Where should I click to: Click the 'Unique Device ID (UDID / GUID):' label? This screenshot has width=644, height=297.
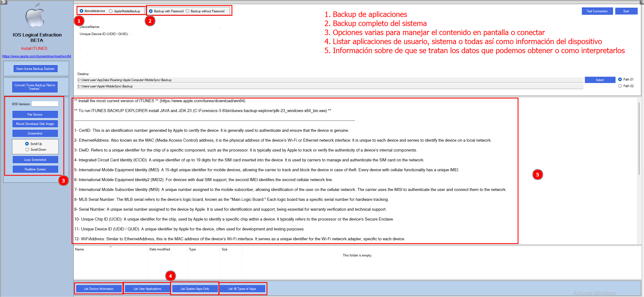(x=104, y=34)
